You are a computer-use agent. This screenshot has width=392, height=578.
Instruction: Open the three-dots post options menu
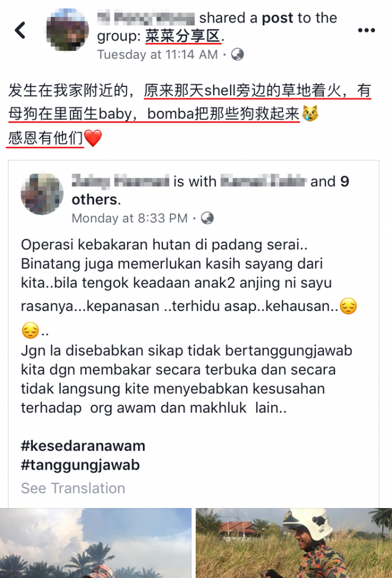coord(367,30)
